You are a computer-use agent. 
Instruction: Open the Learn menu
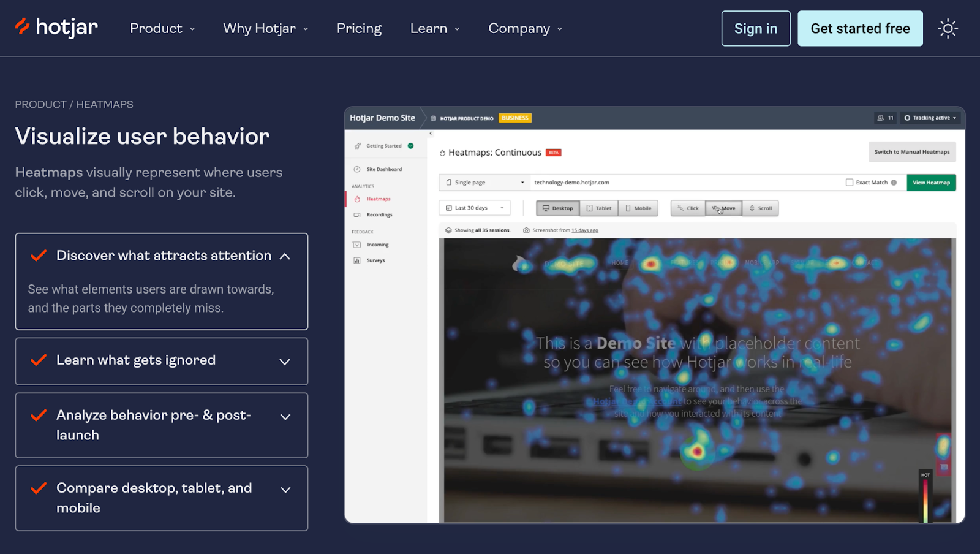tap(435, 28)
